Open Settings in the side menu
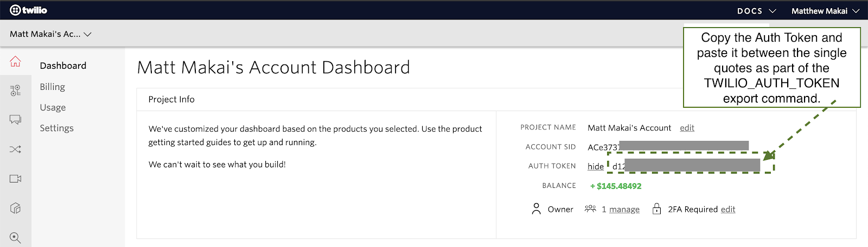 [56, 128]
